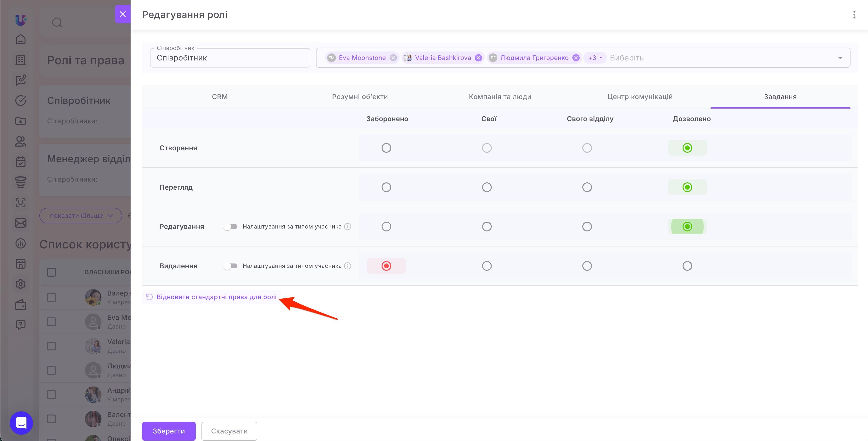This screenshot has width=868, height=441.
Task: Click the Зберегти button
Action: tap(169, 431)
